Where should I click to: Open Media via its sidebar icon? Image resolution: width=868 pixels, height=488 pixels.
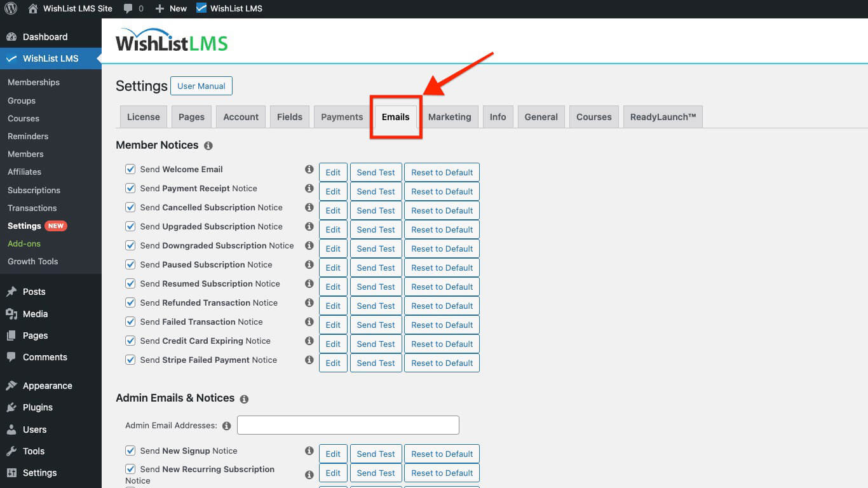pos(11,313)
